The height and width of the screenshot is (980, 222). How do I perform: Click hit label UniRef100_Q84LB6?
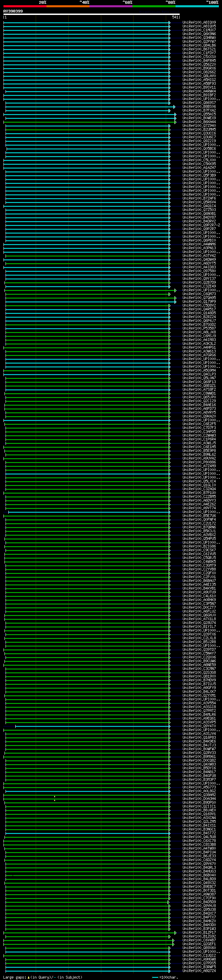[199, 45]
